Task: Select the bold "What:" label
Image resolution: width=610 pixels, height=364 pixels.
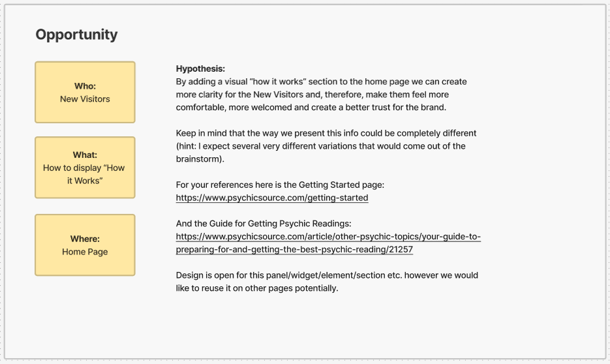Action: [85, 155]
